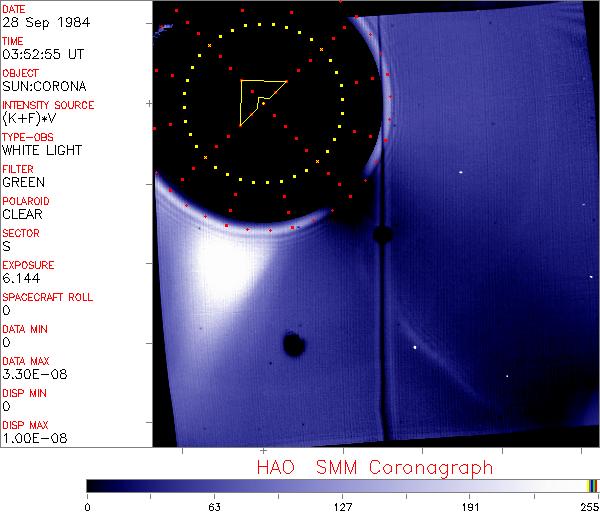
Task: Click the 191 tick label under the colorbar
Action: tap(468, 505)
